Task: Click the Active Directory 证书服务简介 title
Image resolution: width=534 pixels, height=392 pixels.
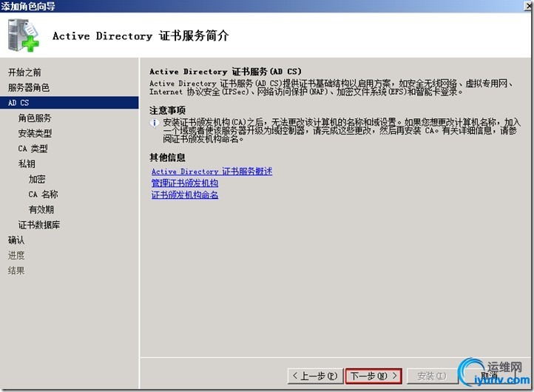Action: (141, 36)
